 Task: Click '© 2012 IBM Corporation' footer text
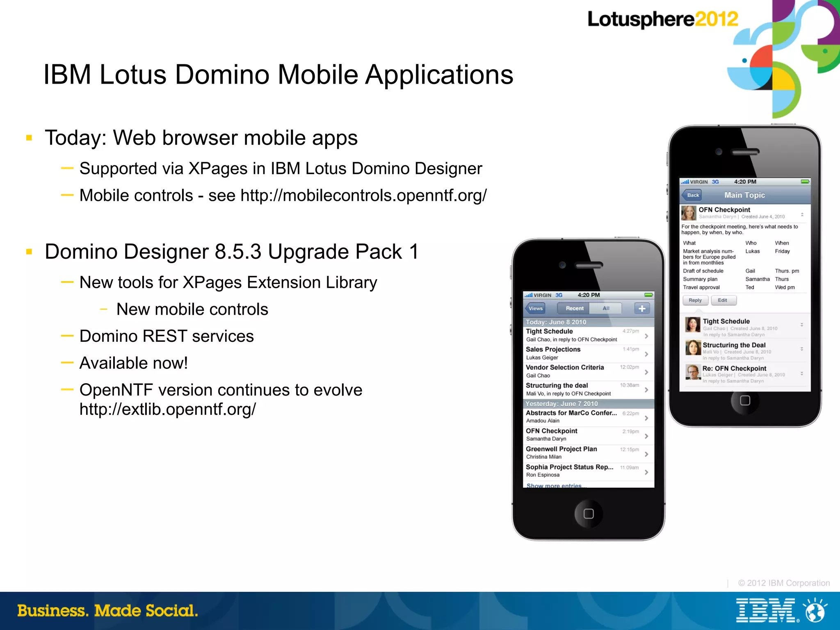click(x=784, y=583)
